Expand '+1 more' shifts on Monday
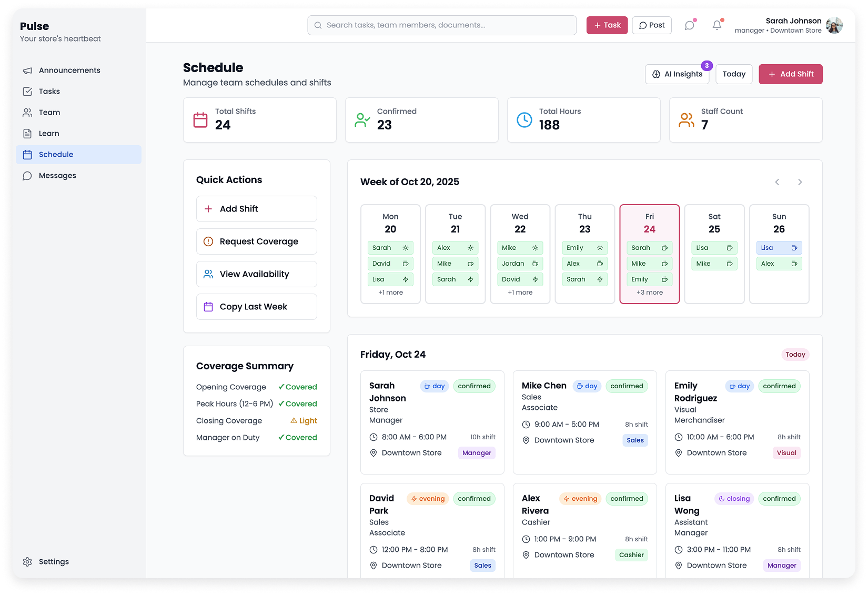The height and width of the screenshot is (595, 868). 390,293
